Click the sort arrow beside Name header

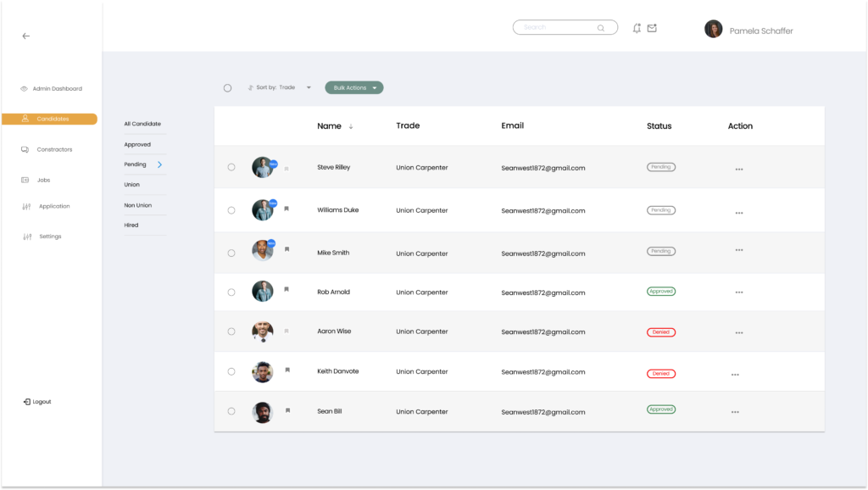[351, 126]
